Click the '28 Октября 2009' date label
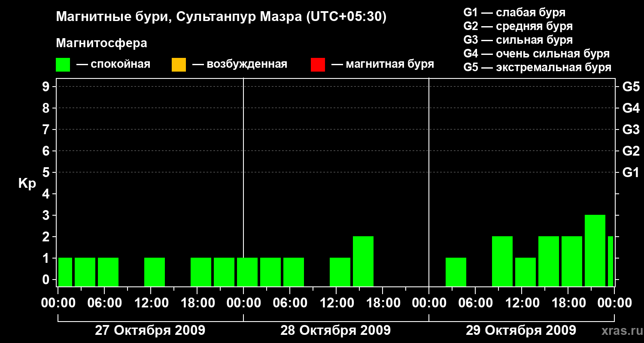Image resolution: width=644 pixels, height=343 pixels. [335, 331]
